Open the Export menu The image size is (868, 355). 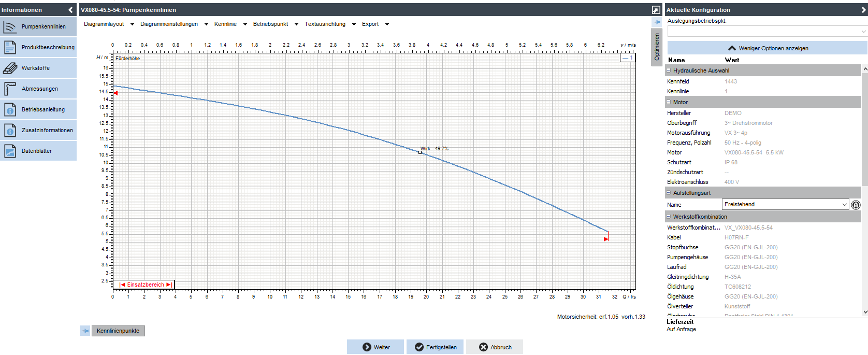(x=374, y=24)
